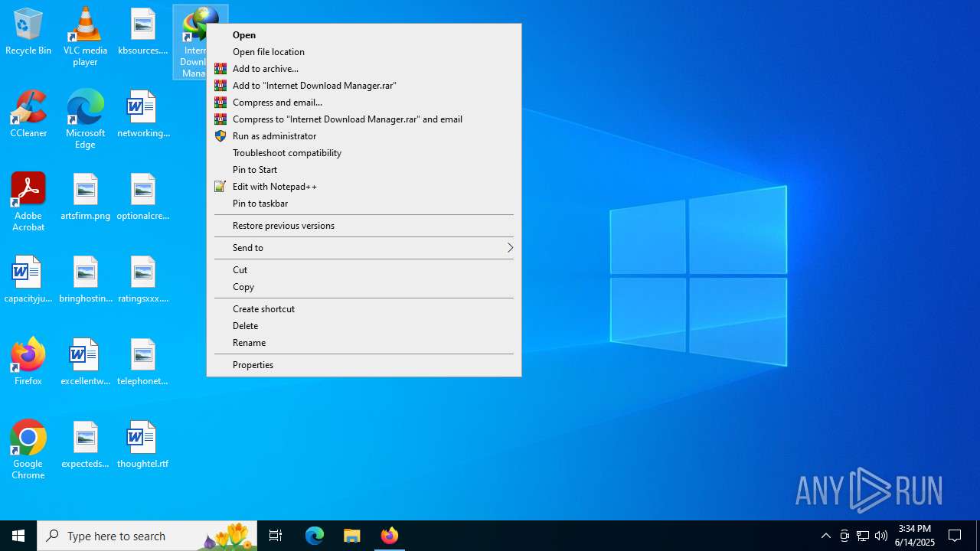Click the Windows Start button

(x=18, y=536)
